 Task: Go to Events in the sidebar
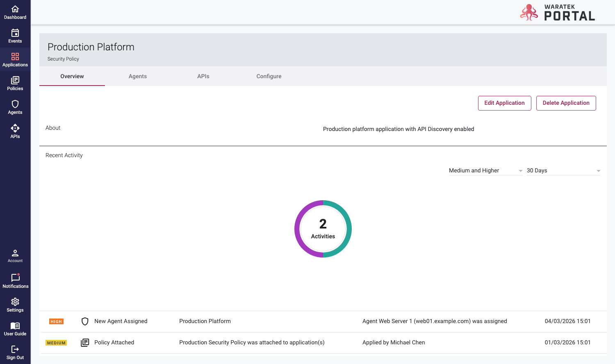15,36
